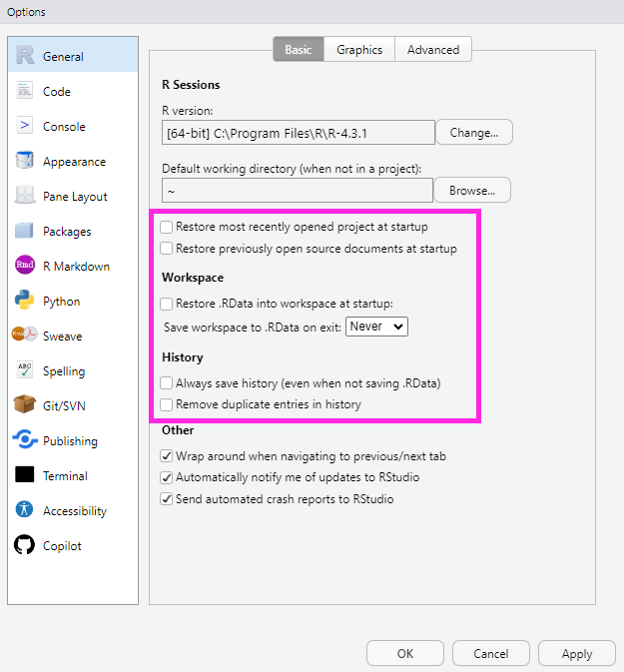The height and width of the screenshot is (672, 624).
Task: Open the Git/SVN cardboard box icon
Action: click(24, 404)
